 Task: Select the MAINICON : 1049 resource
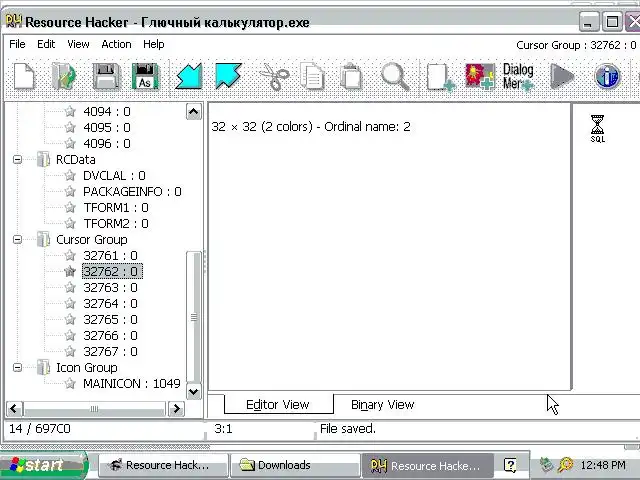click(x=131, y=383)
